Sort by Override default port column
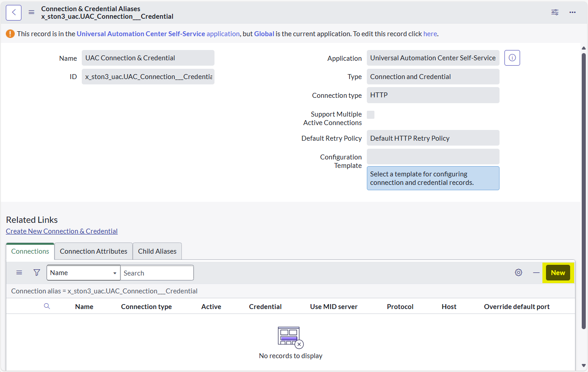 [x=517, y=306]
